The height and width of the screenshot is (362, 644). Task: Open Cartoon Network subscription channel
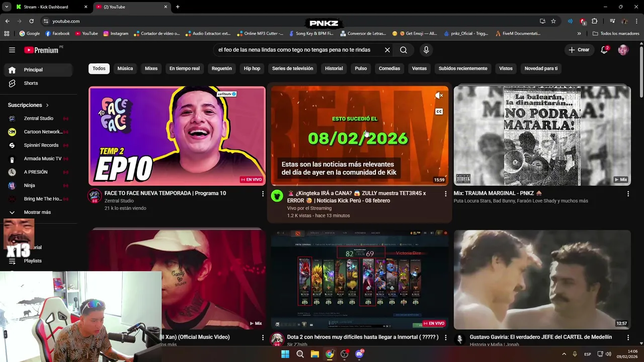(39, 132)
